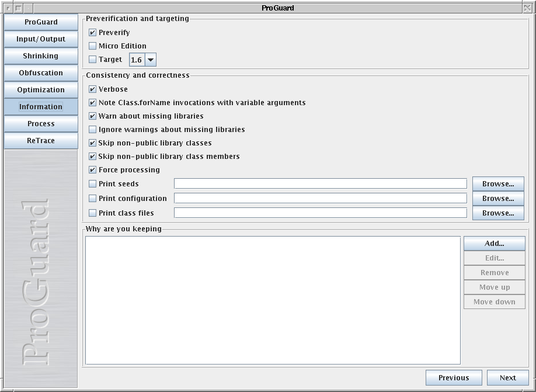Screen dimensions: 536x392
Task: Go back with the Previous button
Action: tap(454, 378)
